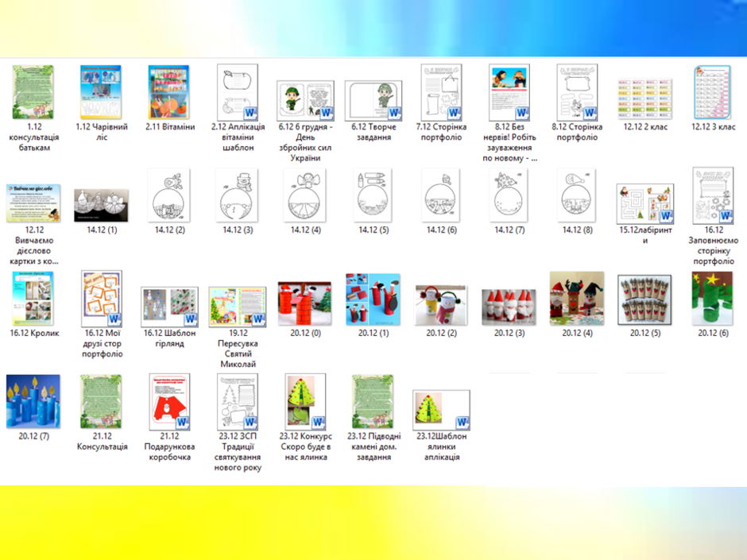Open the '20.12 (4)' Santa and reindeer photo
The image size is (747, 560).
click(578, 299)
